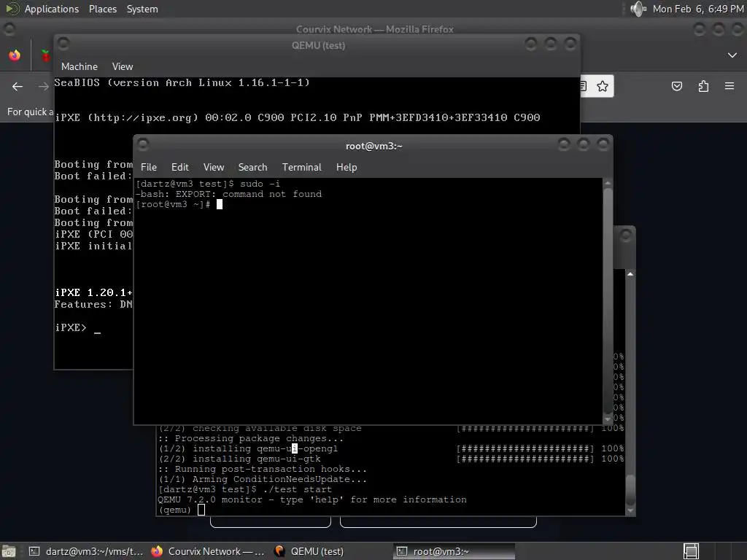The width and height of the screenshot is (747, 560).
Task: Click the workspace switcher icon in bottom panel
Action: tap(691, 551)
